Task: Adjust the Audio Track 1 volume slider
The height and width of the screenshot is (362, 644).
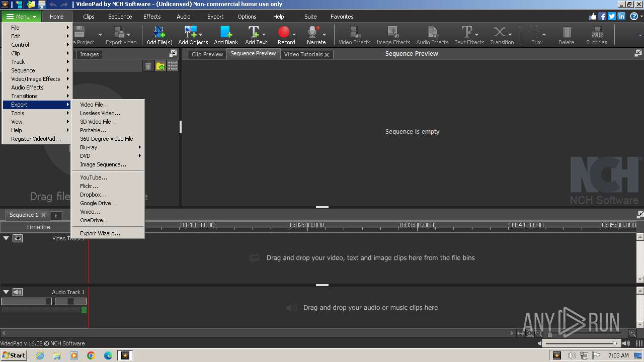Action: 26,301
